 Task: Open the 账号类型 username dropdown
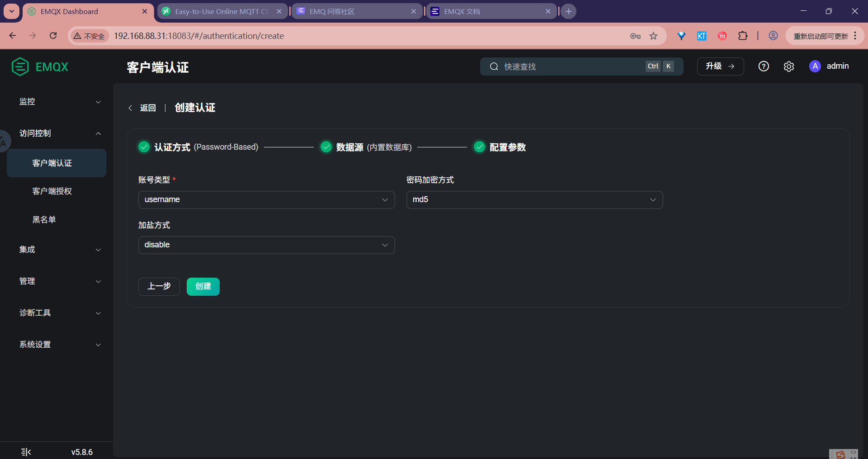(x=266, y=200)
